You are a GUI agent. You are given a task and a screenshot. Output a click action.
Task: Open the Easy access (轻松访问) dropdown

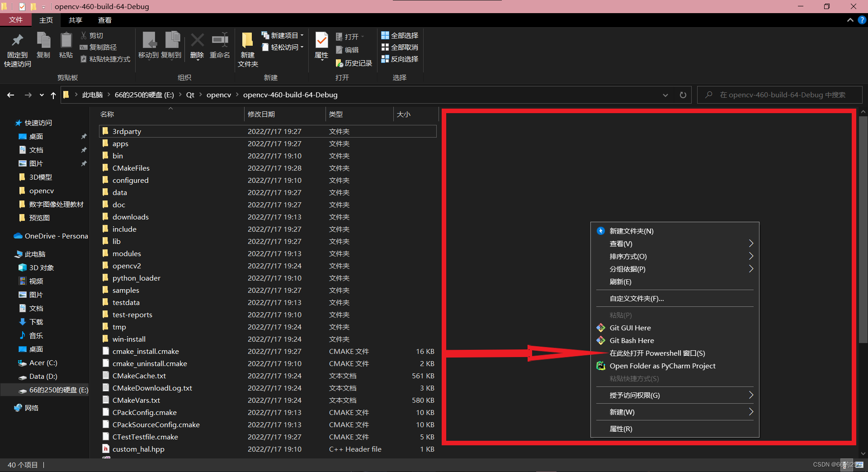[x=283, y=47]
